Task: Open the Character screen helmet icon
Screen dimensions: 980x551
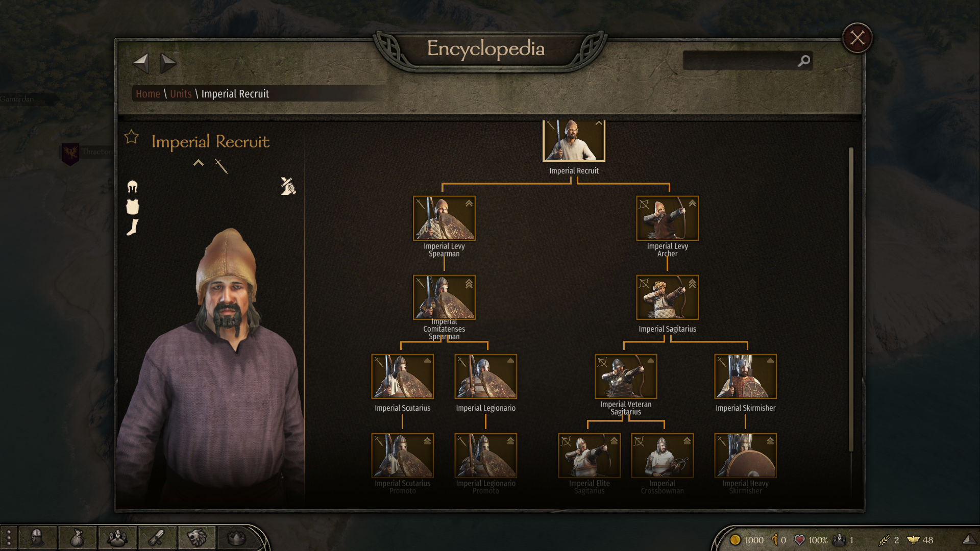Action: coord(37,538)
